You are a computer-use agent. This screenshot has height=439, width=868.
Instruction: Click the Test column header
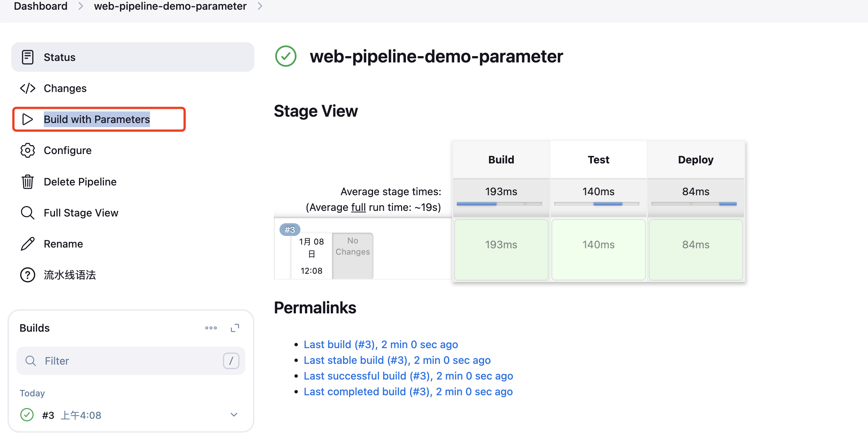coord(599,160)
